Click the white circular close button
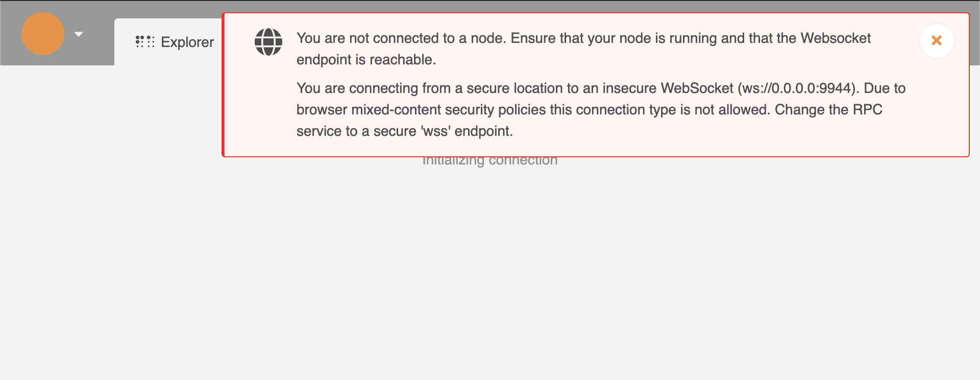Image resolution: width=980 pixels, height=380 pixels. [937, 41]
